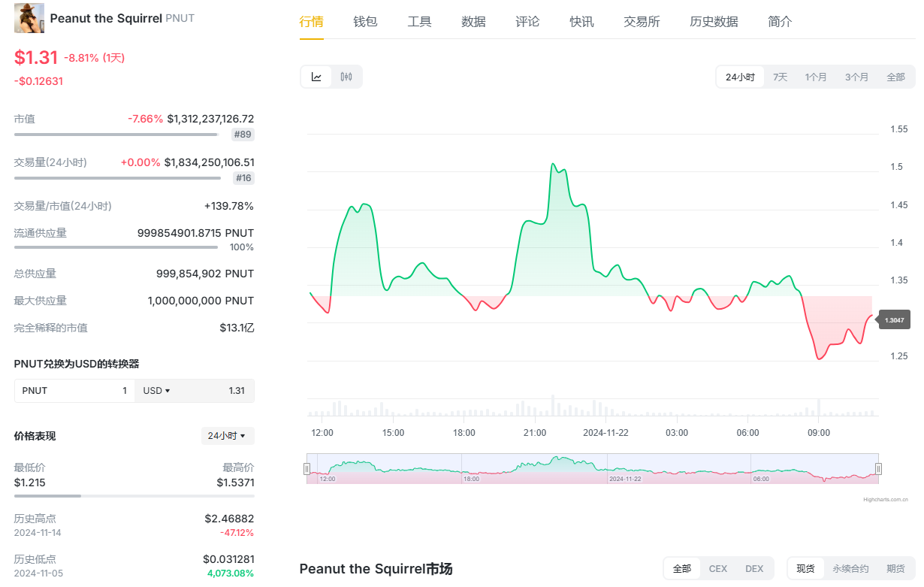The image size is (924, 587).
Task: Click the #89 market cap rank badge
Action: click(x=243, y=135)
